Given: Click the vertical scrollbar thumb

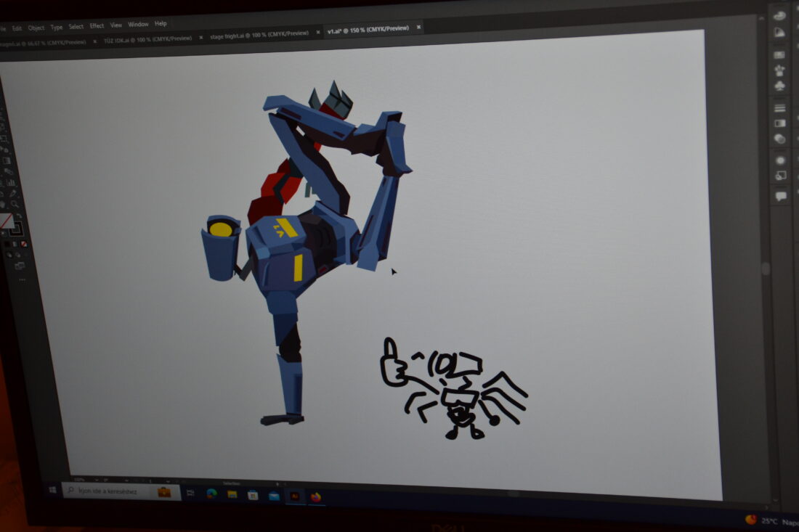Looking at the screenshot, I should [765, 269].
